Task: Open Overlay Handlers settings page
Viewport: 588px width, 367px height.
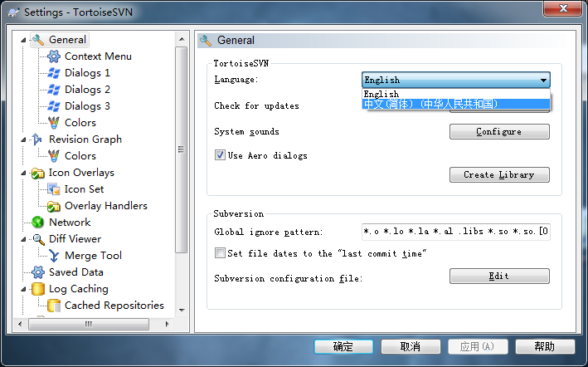Action: click(106, 206)
